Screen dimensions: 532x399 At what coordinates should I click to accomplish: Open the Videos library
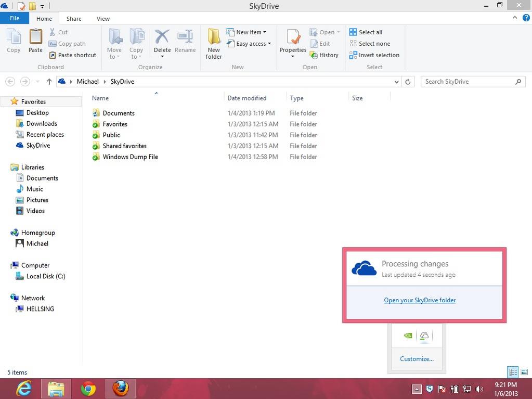pyautogui.click(x=35, y=211)
